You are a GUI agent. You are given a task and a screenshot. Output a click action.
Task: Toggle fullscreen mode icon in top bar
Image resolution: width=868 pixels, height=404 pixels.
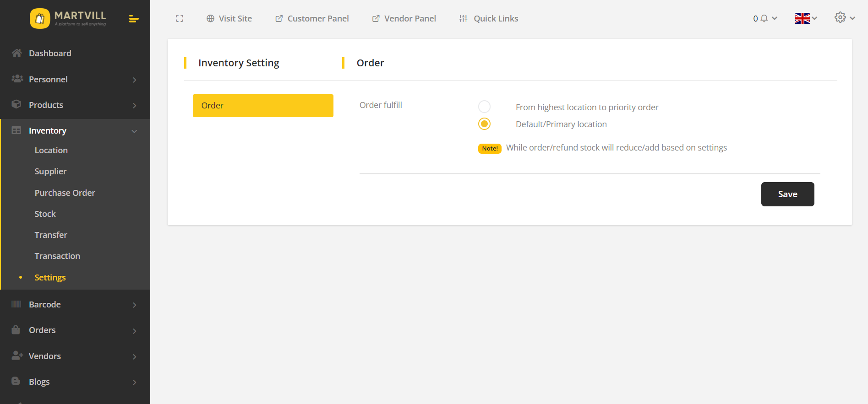[x=180, y=19]
